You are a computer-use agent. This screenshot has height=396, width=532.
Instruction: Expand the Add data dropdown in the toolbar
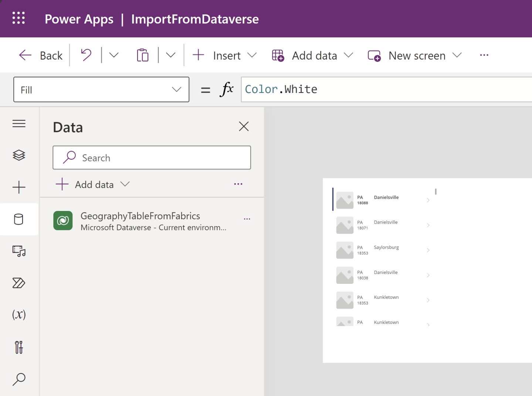349,55
